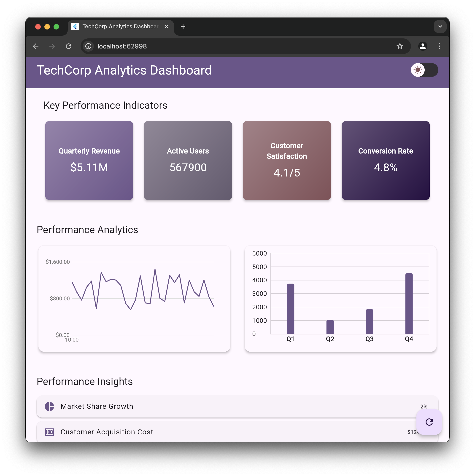Open the browser profile icon
The height and width of the screenshot is (476, 475).
[423, 46]
